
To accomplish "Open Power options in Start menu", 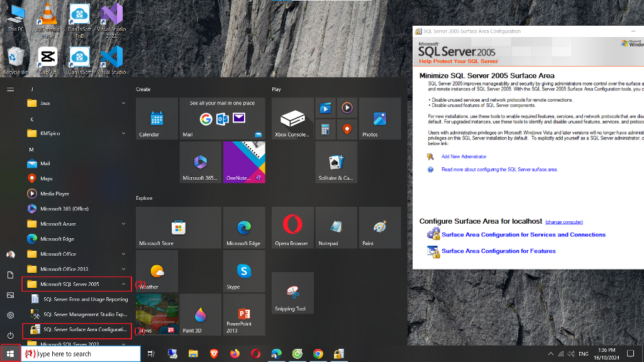I will (10, 336).
